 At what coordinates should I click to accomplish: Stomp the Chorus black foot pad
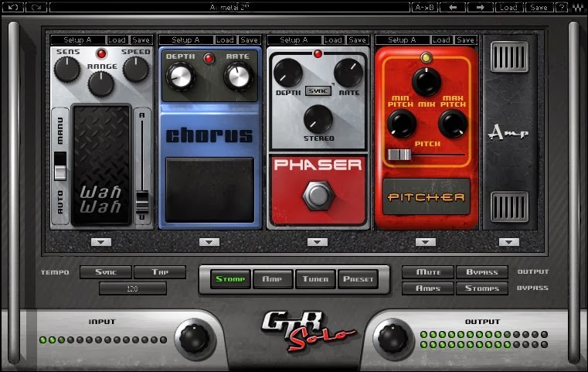(x=209, y=190)
